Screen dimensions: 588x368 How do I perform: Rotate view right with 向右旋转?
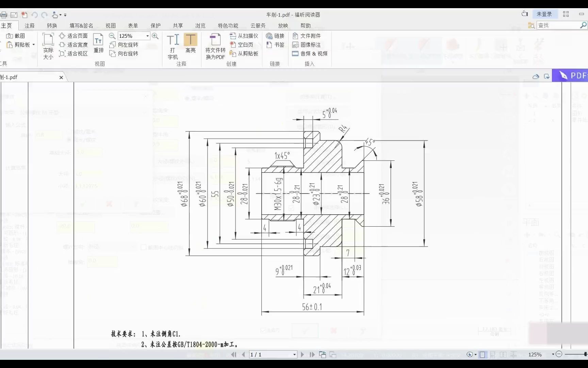(x=124, y=53)
